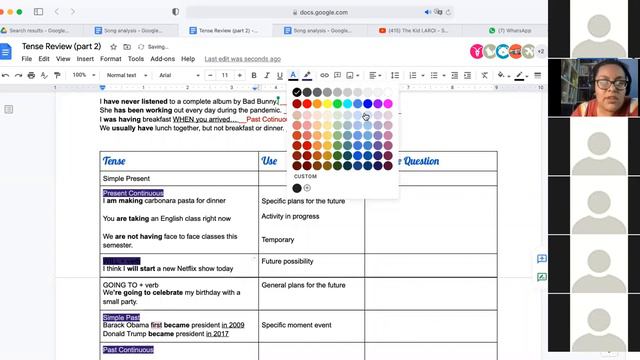This screenshot has width=640, height=360.
Task: Add a custom color with plus button
Action: (x=307, y=188)
